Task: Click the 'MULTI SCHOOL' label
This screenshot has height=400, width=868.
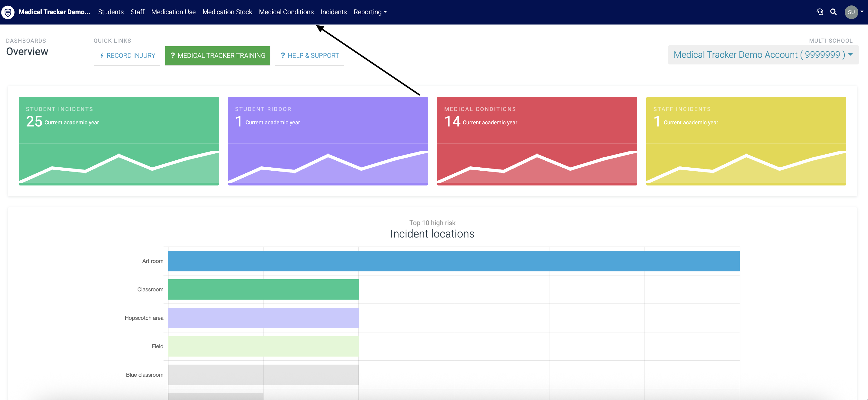Action: pos(830,41)
